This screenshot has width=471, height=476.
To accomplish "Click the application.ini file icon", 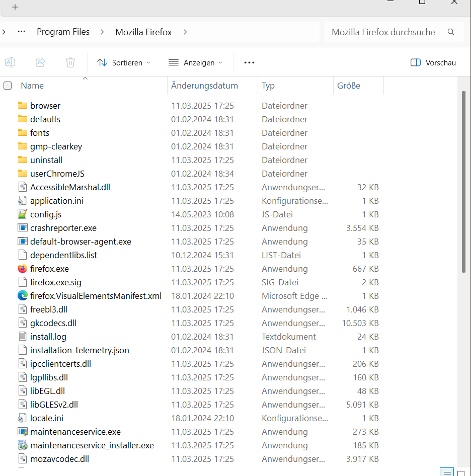I will click(x=22, y=201).
